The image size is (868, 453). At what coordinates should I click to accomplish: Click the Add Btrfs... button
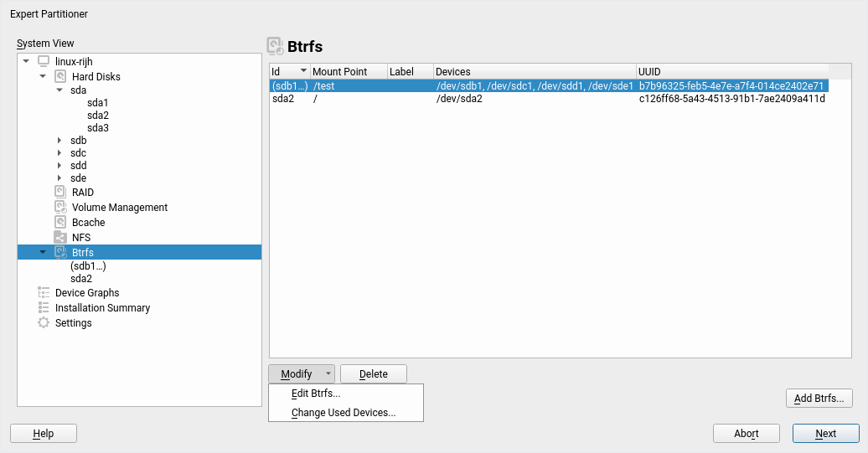819,399
